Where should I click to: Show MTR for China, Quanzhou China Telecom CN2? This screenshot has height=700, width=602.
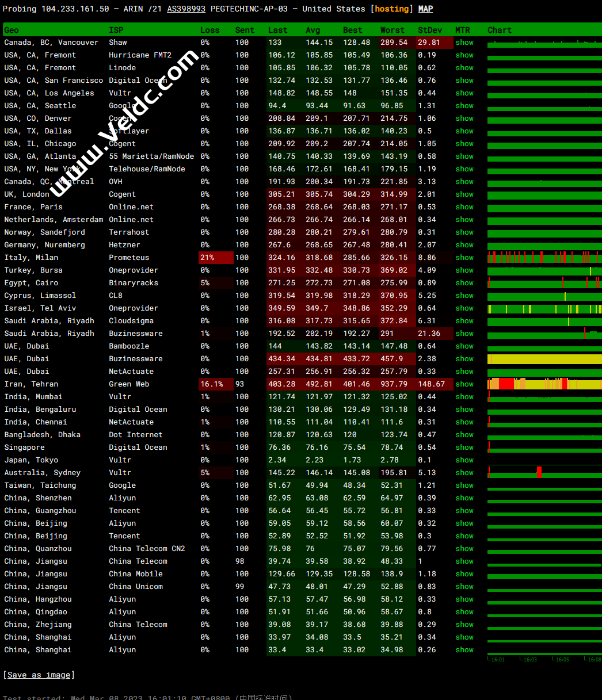464,549
